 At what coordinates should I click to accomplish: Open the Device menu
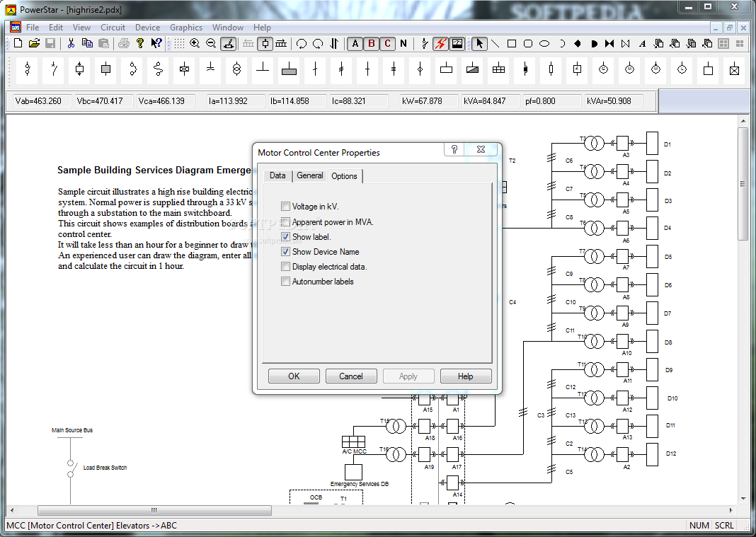[x=147, y=28]
